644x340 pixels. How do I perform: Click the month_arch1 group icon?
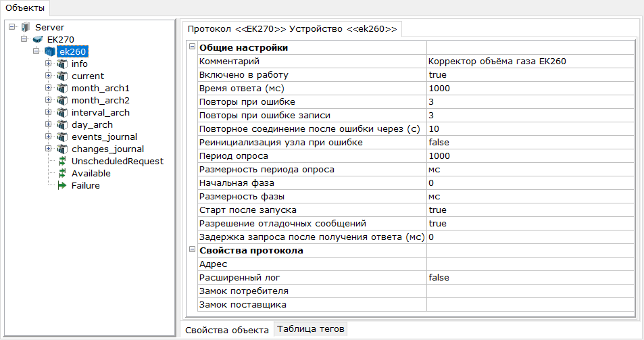coord(62,89)
